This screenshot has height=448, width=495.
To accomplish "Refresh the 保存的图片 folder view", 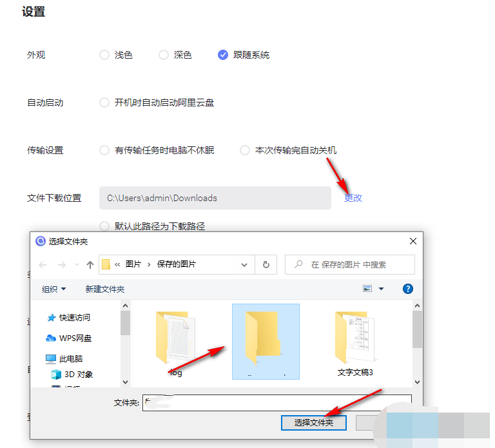I will pos(266,264).
